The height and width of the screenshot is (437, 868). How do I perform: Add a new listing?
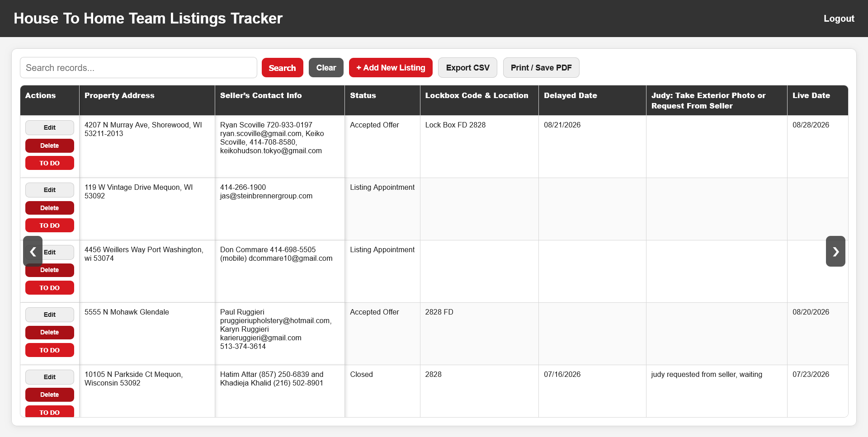point(391,68)
